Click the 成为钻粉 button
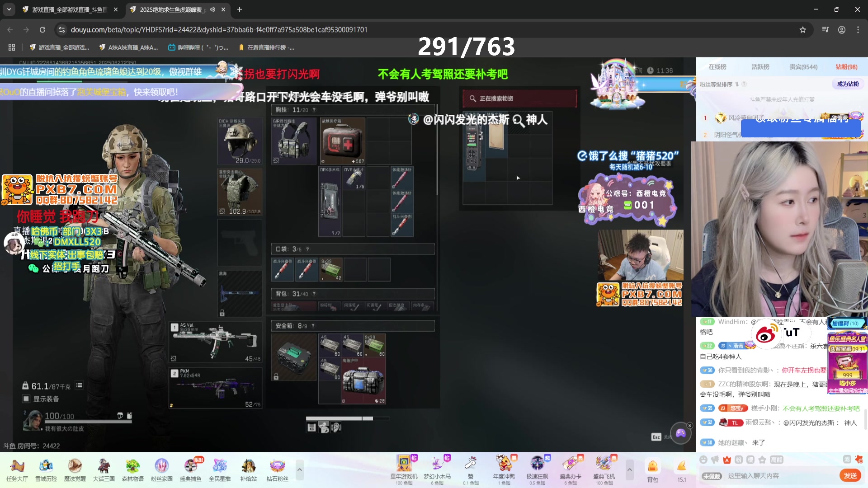This screenshot has height=488, width=868. [848, 84]
